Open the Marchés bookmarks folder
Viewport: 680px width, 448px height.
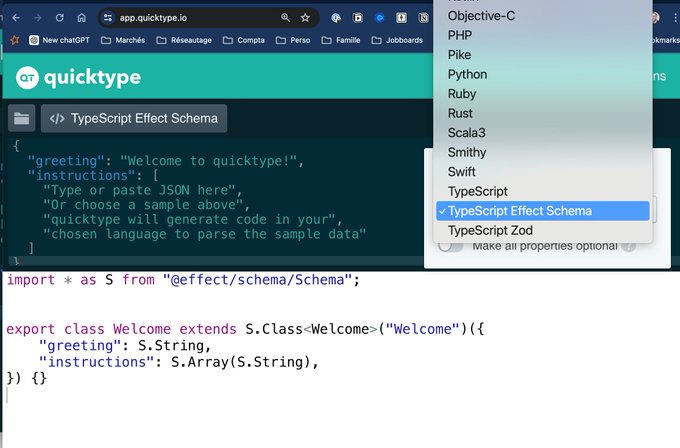pos(123,40)
